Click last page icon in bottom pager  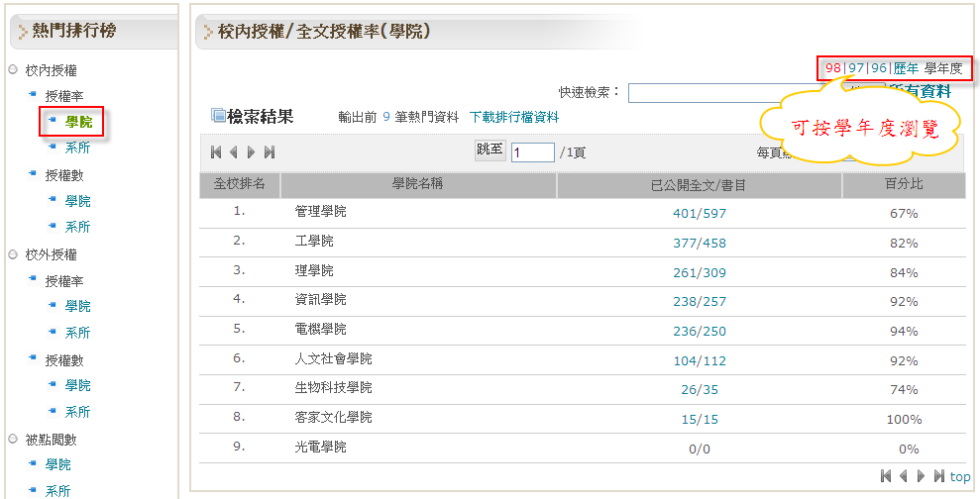[937, 476]
